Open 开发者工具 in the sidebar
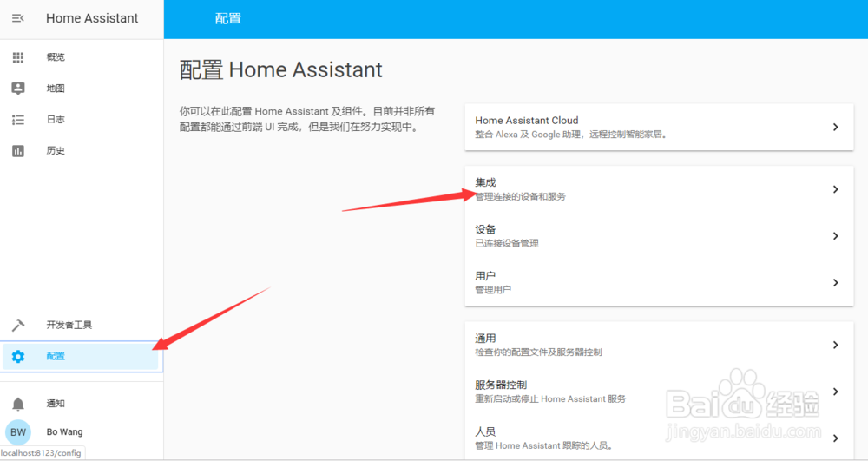Screen dimensions: 868x461 coord(82,325)
